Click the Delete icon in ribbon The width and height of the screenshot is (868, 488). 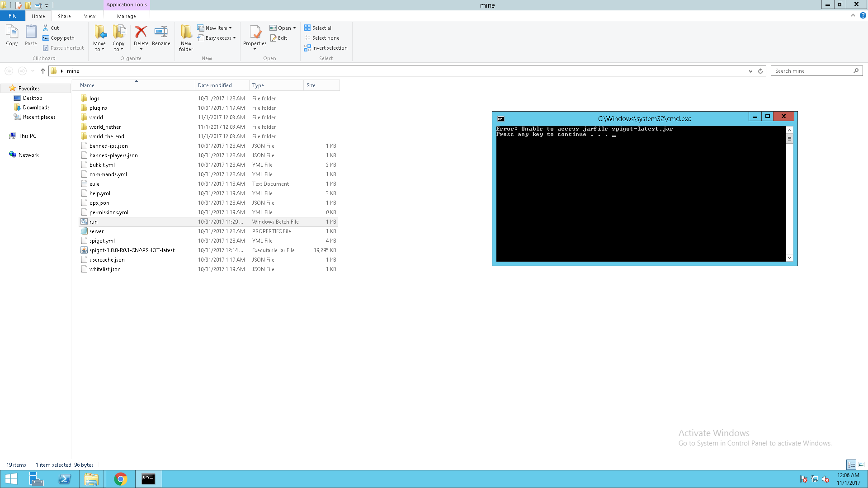pos(141,33)
